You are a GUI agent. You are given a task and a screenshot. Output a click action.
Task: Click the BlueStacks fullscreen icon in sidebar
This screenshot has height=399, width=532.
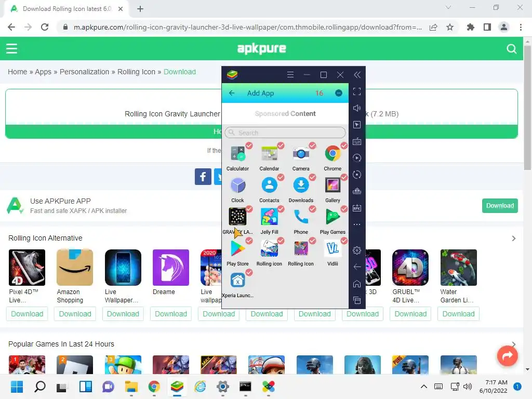pos(357,91)
